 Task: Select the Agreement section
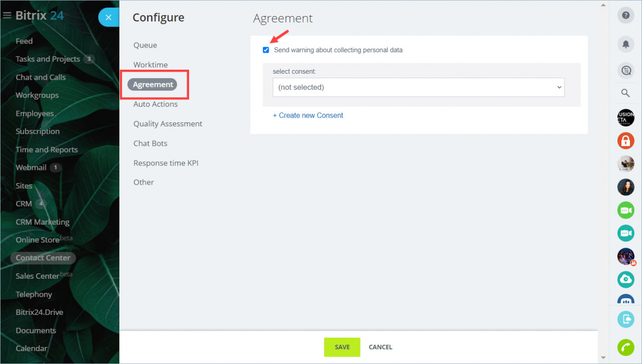152,84
